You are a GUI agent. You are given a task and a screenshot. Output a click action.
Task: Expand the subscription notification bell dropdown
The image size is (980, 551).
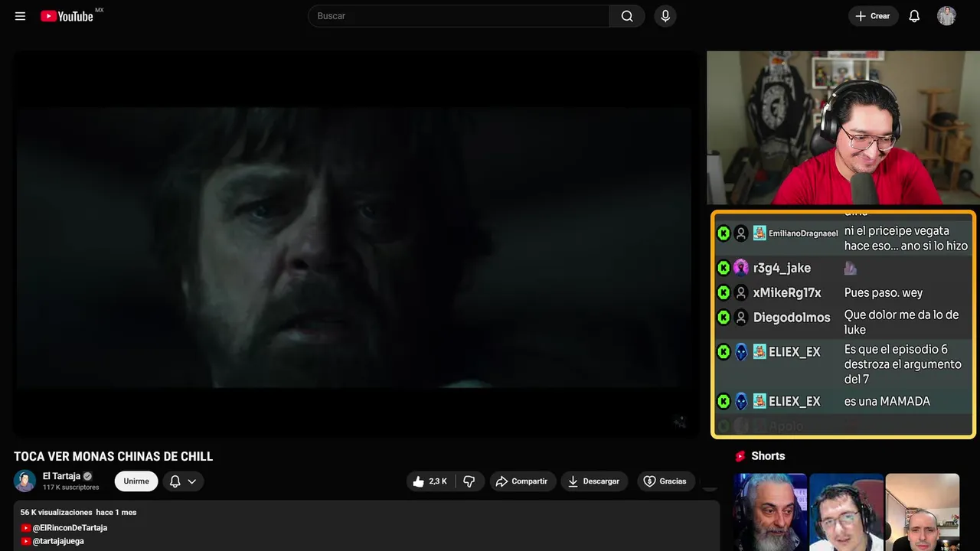(183, 481)
